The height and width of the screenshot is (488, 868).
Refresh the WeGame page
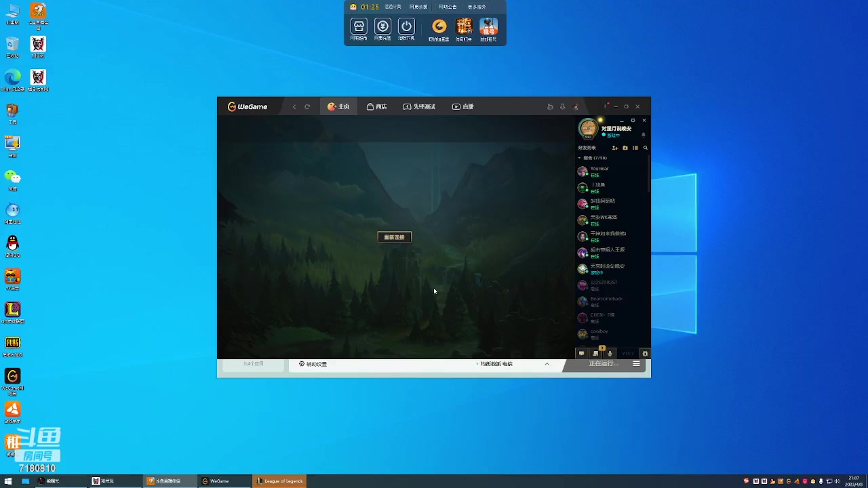307,106
